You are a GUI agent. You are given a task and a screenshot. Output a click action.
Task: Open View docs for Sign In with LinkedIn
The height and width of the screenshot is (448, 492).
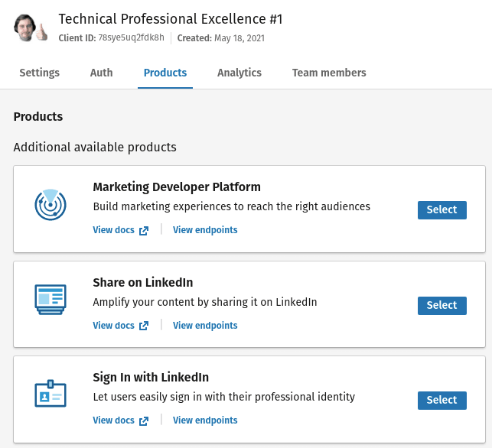point(114,420)
